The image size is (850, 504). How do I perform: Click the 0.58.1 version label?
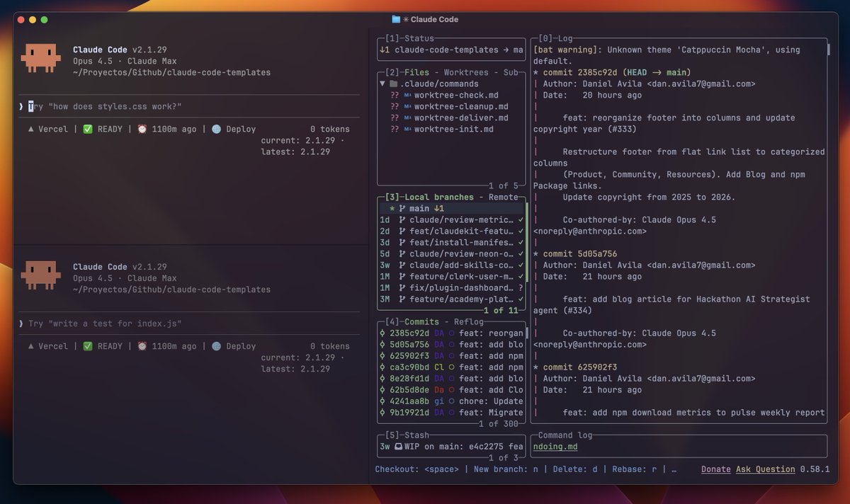815,469
